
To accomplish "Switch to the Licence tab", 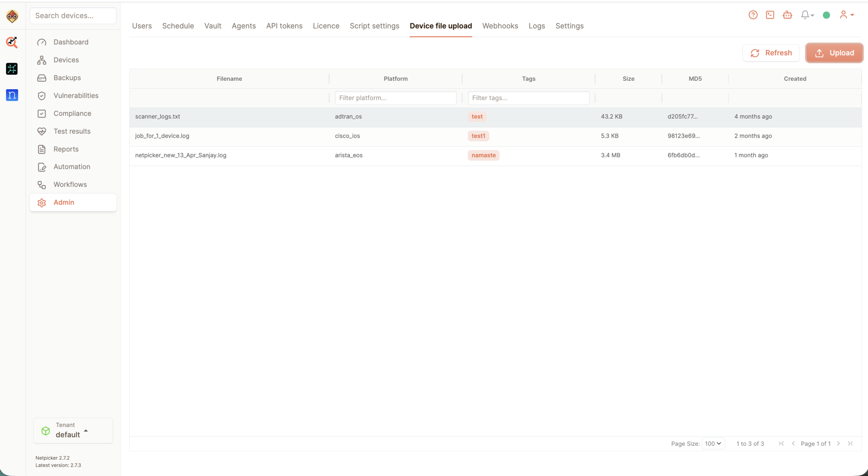I will tap(326, 26).
